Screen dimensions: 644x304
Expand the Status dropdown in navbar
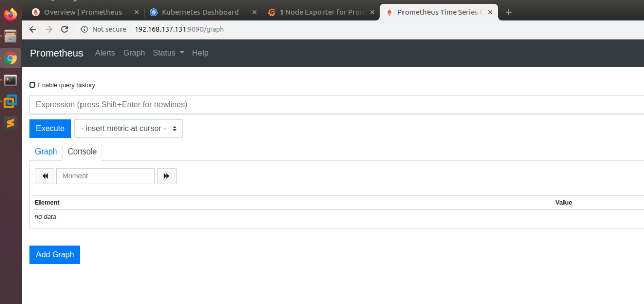pos(168,53)
